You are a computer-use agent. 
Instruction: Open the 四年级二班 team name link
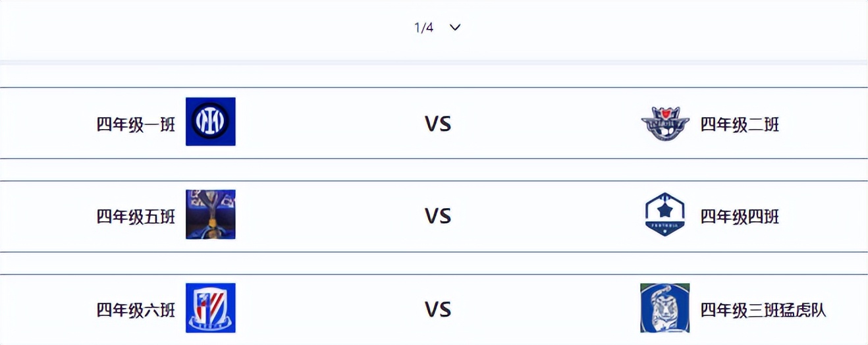(740, 124)
